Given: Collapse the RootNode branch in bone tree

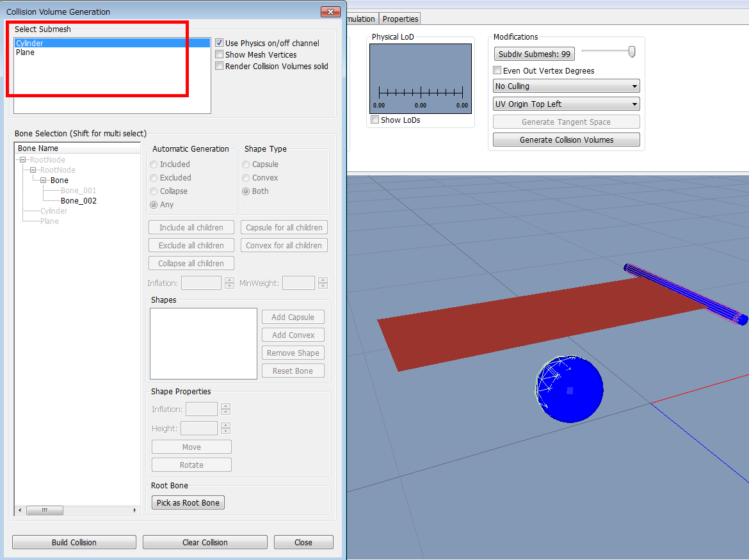Looking at the screenshot, I should tap(24, 159).
